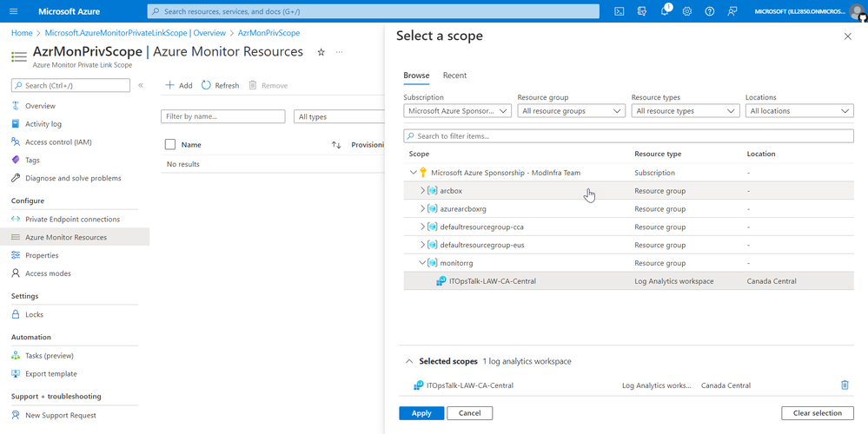Open the more options ellipsis beside title
The image size is (868, 434).
pyautogui.click(x=339, y=52)
